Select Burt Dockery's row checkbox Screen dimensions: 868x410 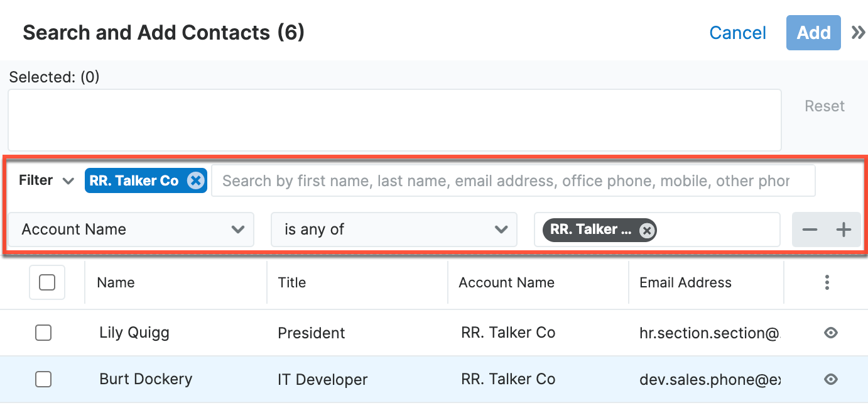click(x=43, y=379)
